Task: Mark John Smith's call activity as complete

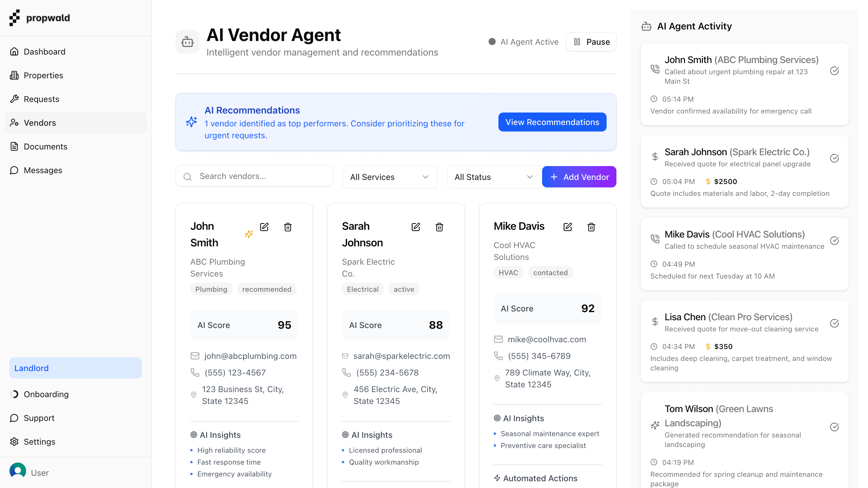Action: 834,71
